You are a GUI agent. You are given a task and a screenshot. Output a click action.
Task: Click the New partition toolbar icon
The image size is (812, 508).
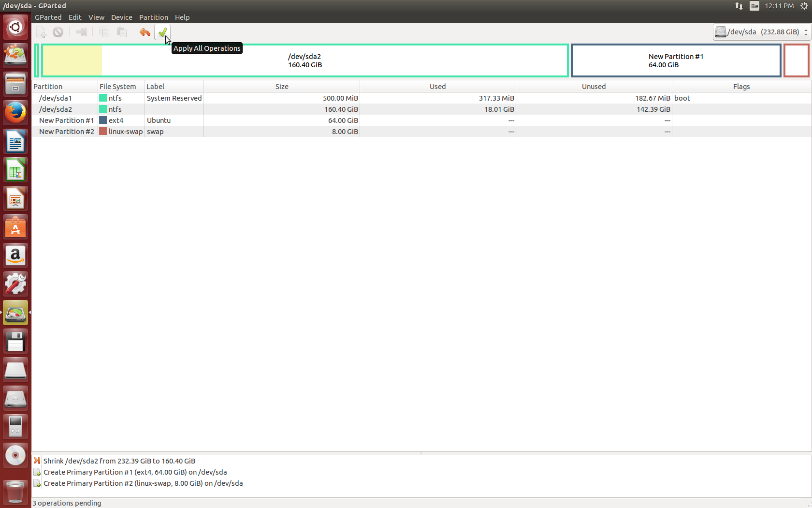[x=41, y=32]
